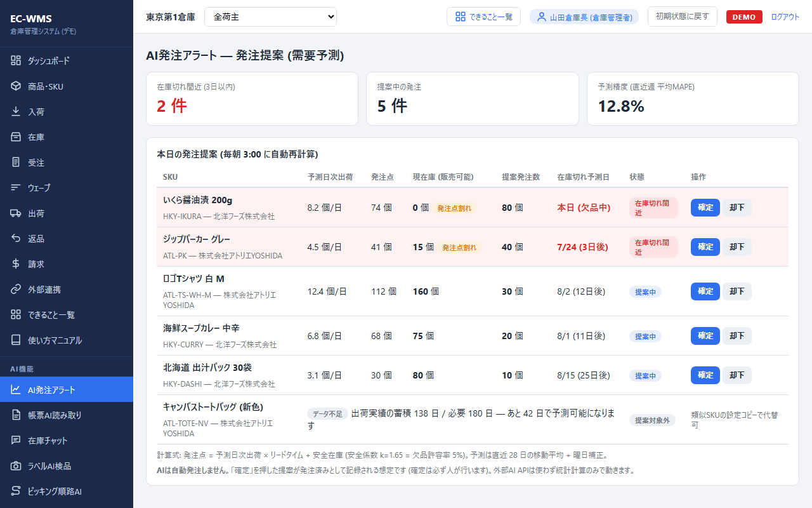This screenshot has height=508, width=812.
Task: Reject proposal for 海鮮スープカレー 中辛
Action: tap(737, 336)
